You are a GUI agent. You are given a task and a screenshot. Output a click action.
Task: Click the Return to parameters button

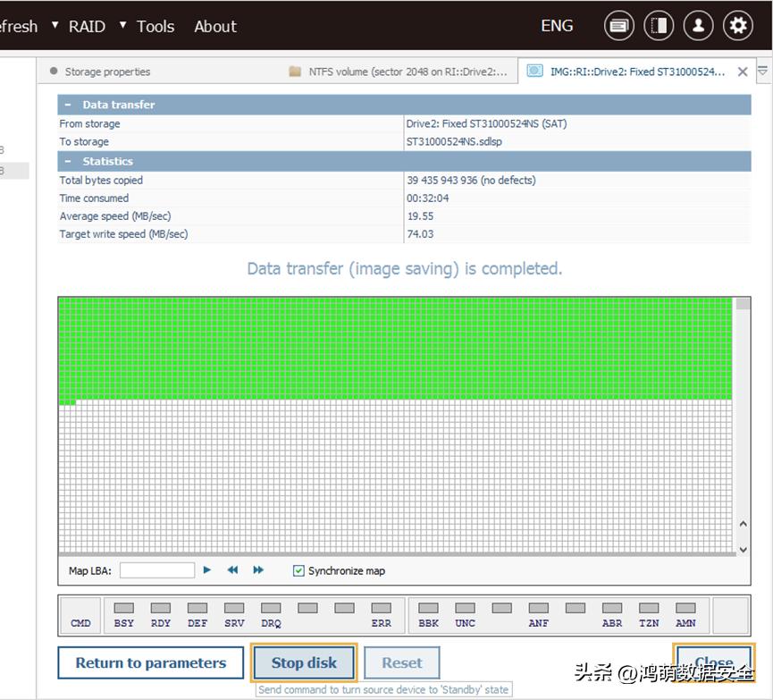click(150, 663)
